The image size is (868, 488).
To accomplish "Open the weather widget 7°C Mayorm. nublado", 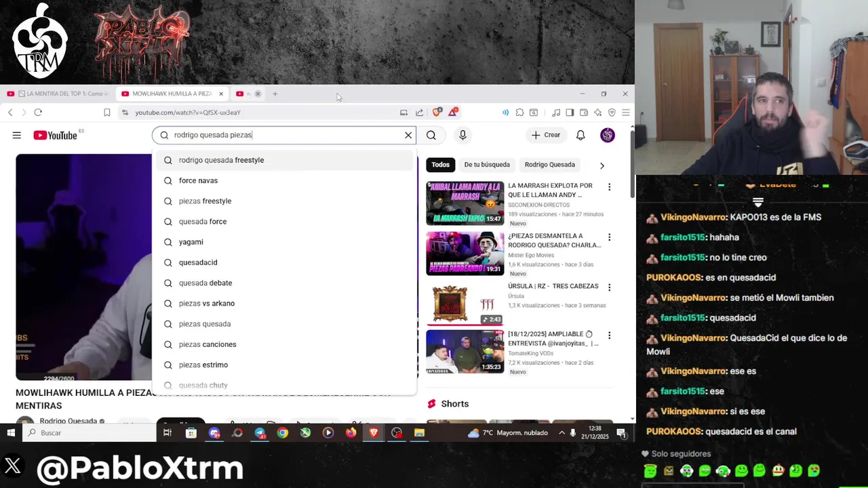I will click(x=507, y=432).
